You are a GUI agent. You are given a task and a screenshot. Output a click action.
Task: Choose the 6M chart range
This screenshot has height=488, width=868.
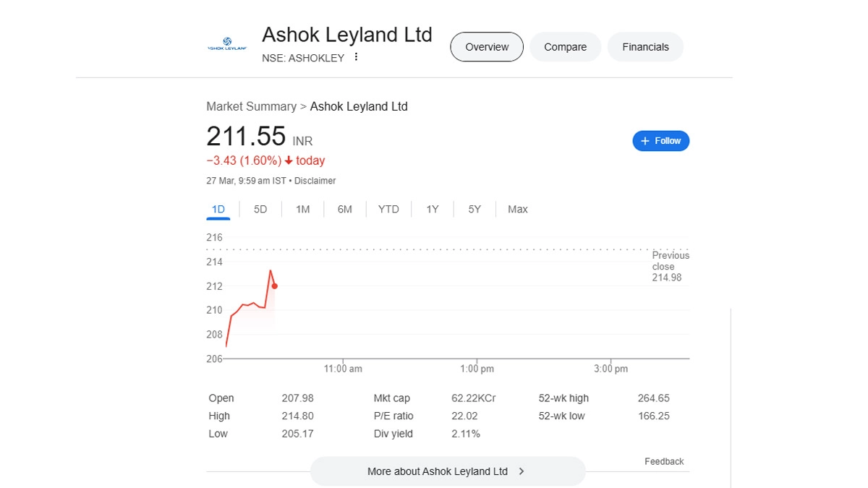click(344, 210)
